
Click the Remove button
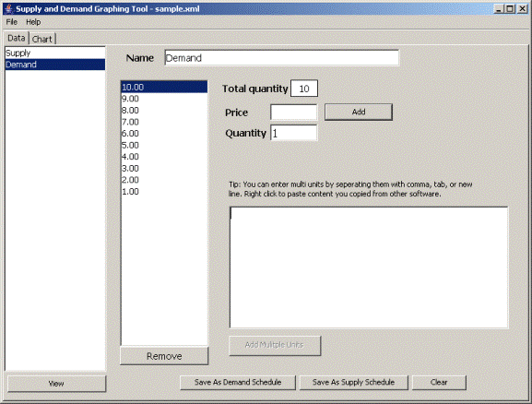coord(164,356)
